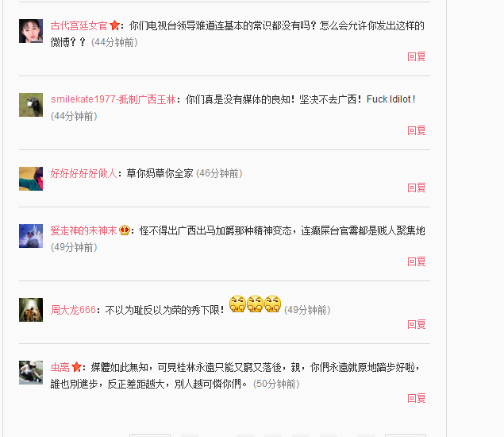Reply to 爱走神的未神末's comment via 回复
Screen dimensions: 504x437
point(417,261)
